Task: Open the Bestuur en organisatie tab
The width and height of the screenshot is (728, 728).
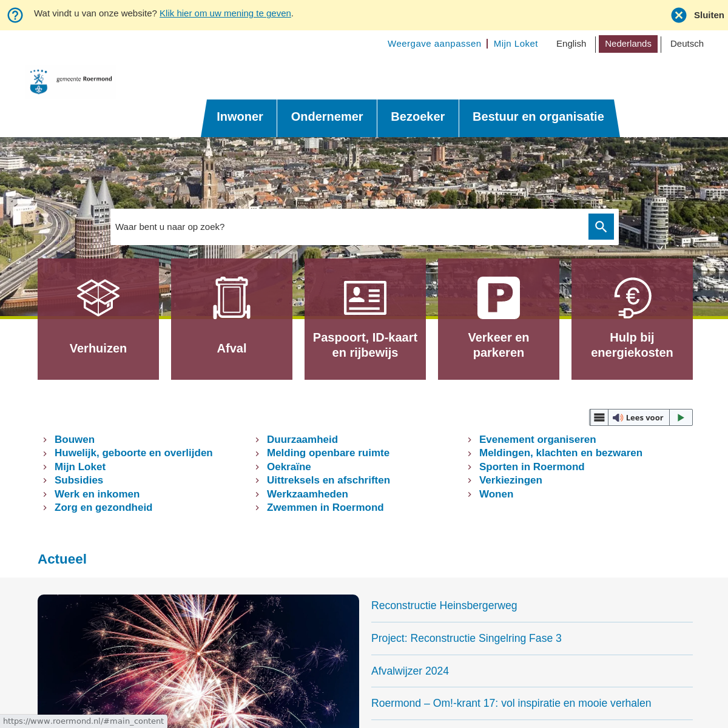Action: point(538,117)
